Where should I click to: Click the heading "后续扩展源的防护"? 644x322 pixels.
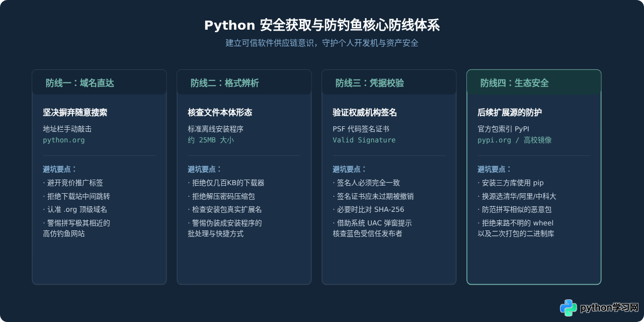pyautogui.click(x=510, y=112)
